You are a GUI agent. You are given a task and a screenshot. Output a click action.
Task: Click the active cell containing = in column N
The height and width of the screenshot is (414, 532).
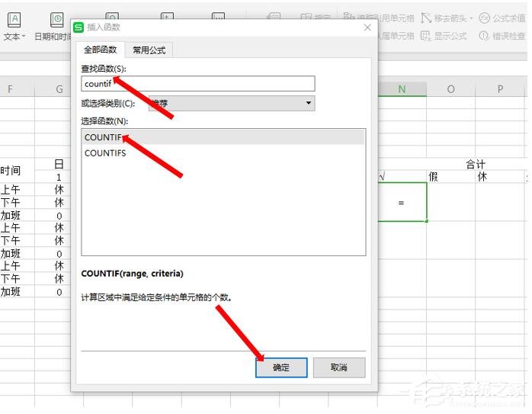tap(402, 202)
